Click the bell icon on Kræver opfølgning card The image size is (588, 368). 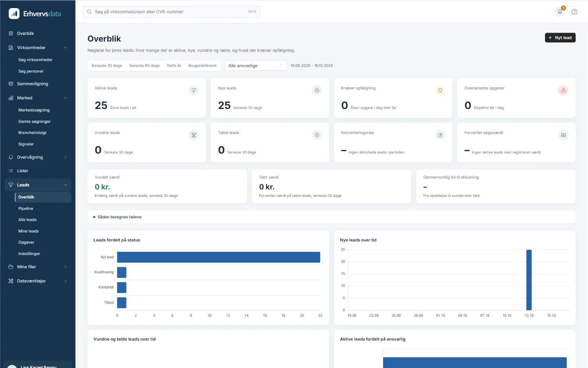440,91
